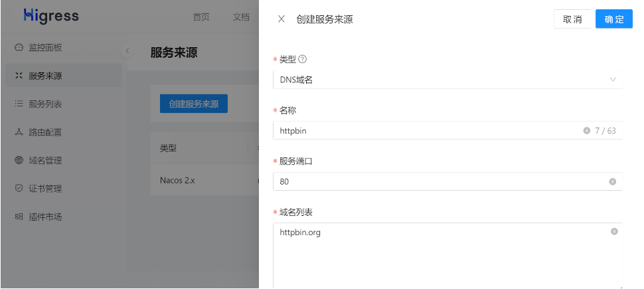This screenshot has width=644, height=289.
Task: Open 插件市场 in the sidebar
Action: [x=45, y=217]
